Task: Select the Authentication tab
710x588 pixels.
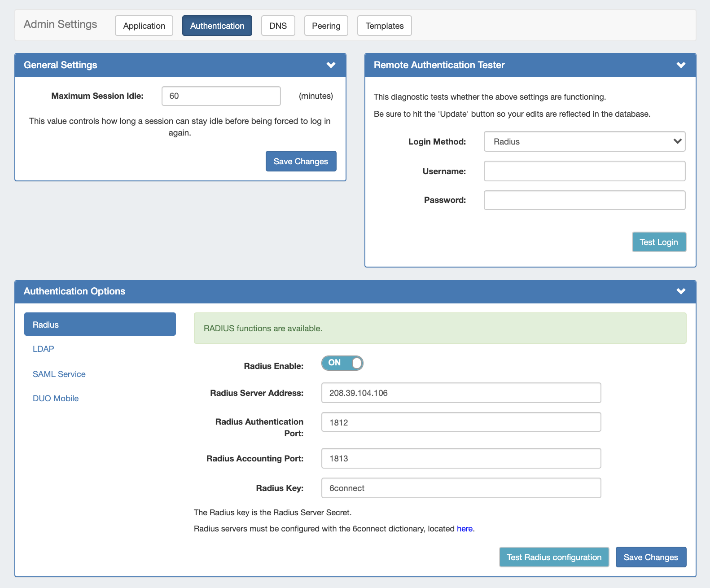Action: click(x=217, y=26)
